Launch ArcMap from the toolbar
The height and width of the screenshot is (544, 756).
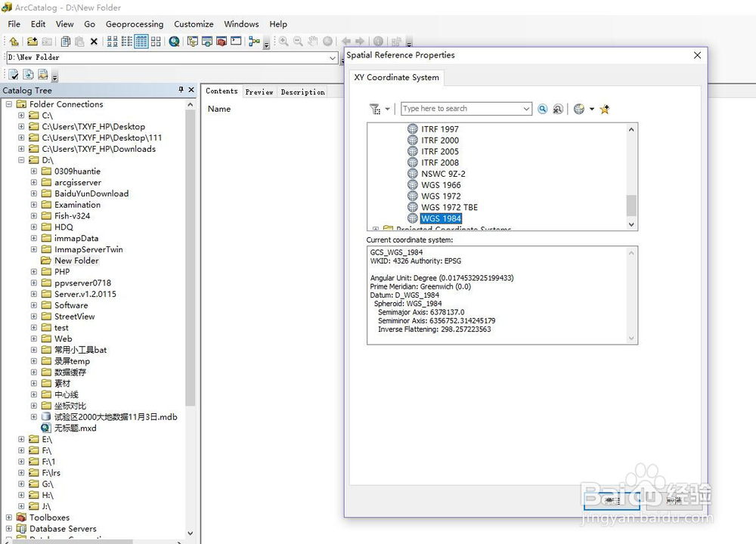[175, 42]
